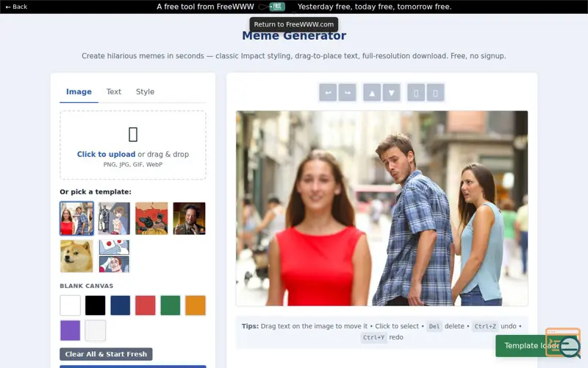Open the Text tab
The image size is (588, 368).
pos(114,91)
